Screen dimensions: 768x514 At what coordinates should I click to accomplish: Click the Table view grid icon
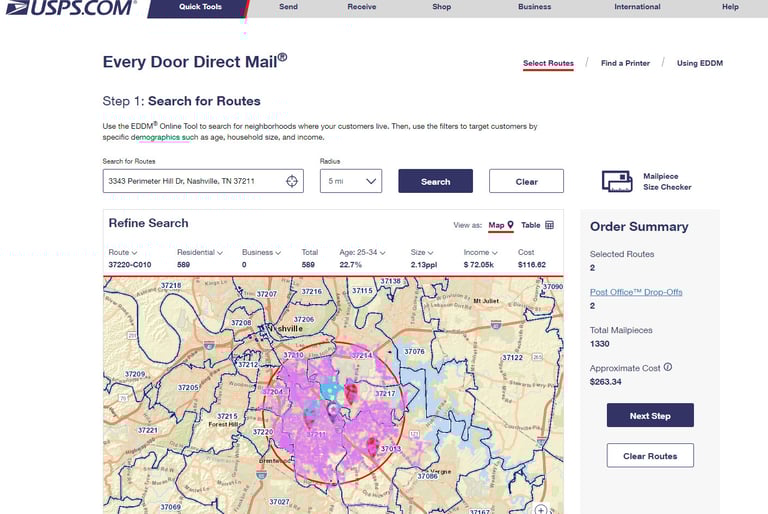point(549,225)
